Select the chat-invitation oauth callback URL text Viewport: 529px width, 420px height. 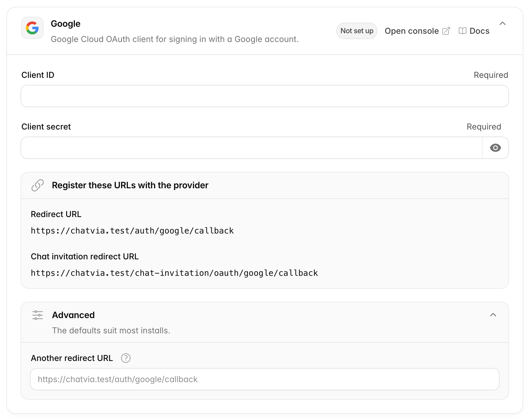174,273
